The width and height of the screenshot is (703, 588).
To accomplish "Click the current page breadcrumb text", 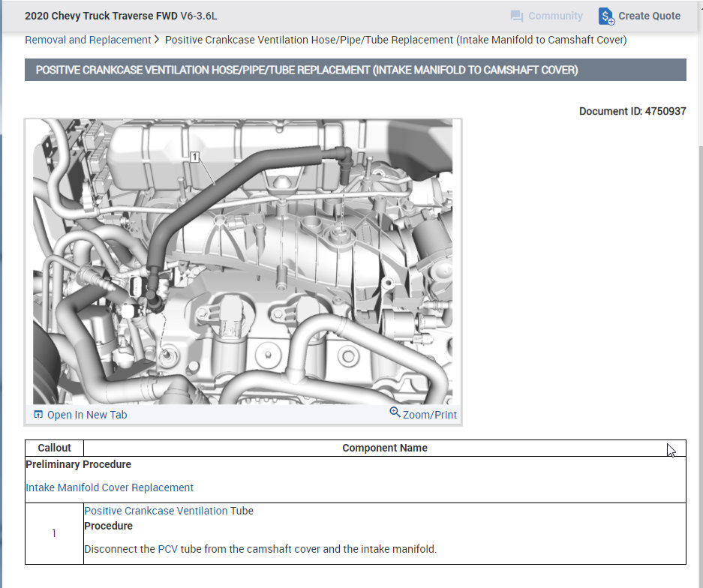I will pos(395,40).
